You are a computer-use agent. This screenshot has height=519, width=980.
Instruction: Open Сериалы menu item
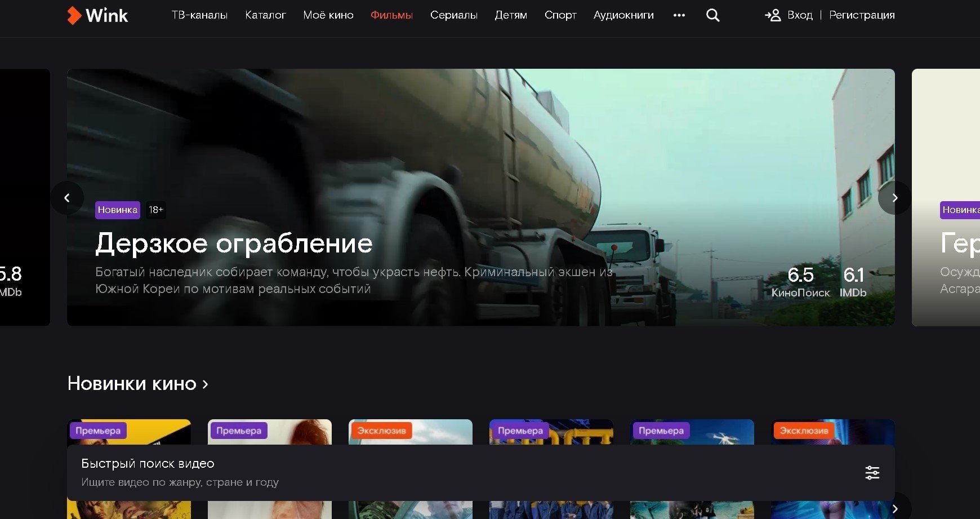coord(454,15)
